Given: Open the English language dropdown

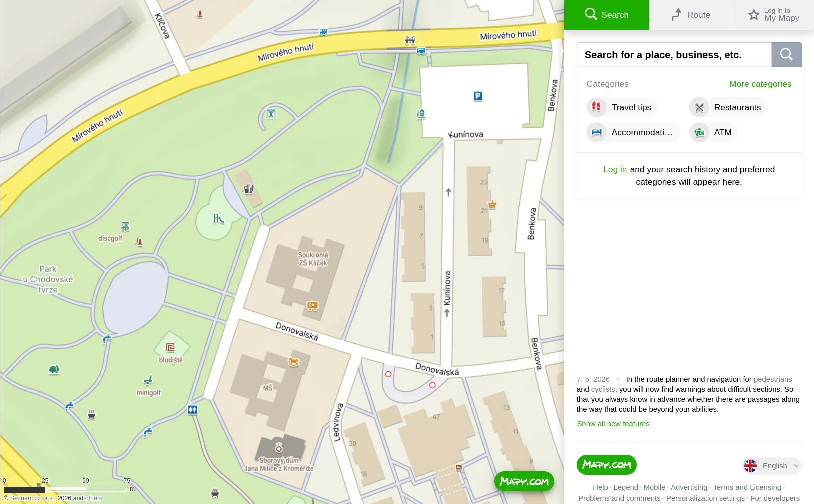Looking at the screenshot, I should click(x=772, y=466).
